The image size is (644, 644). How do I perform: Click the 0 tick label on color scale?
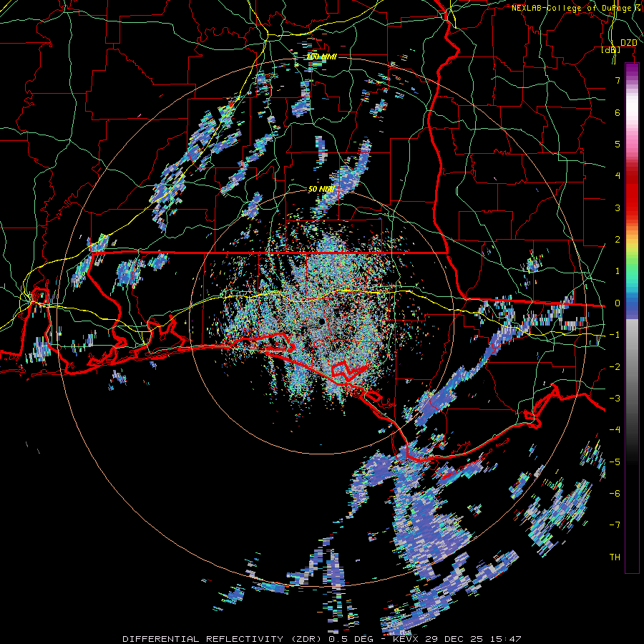click(x=618, y=303)
